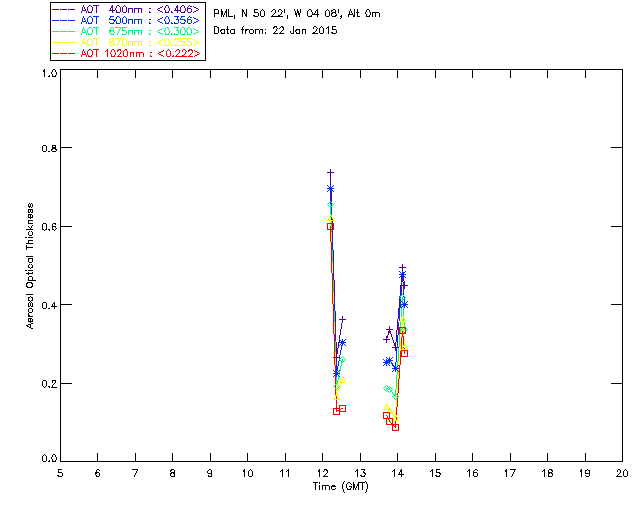640x512 pixels.
Task: Click the x-axis hour label 6
Action: tap(98, 473)
